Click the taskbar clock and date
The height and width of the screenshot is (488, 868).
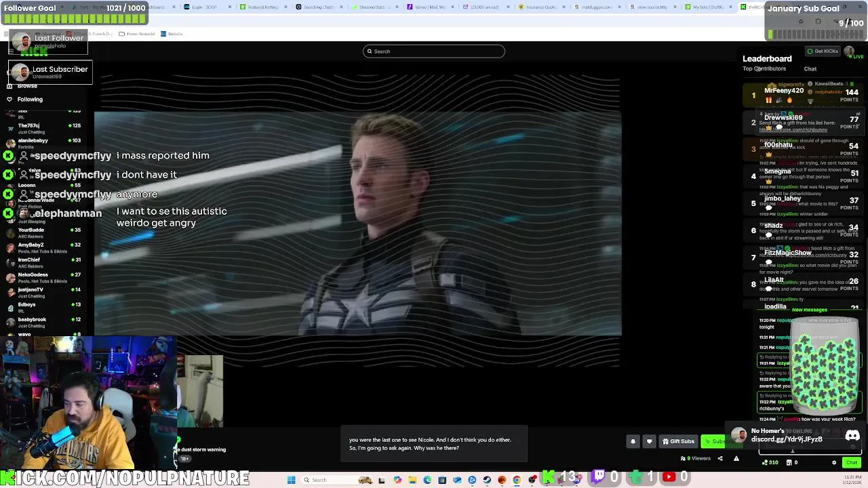click(x=853, y=479)
